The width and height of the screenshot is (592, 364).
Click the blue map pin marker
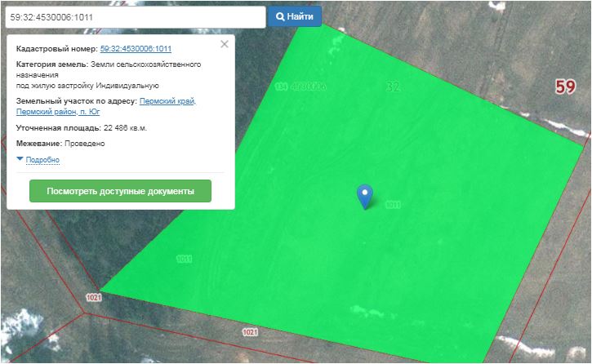[365, 195]
